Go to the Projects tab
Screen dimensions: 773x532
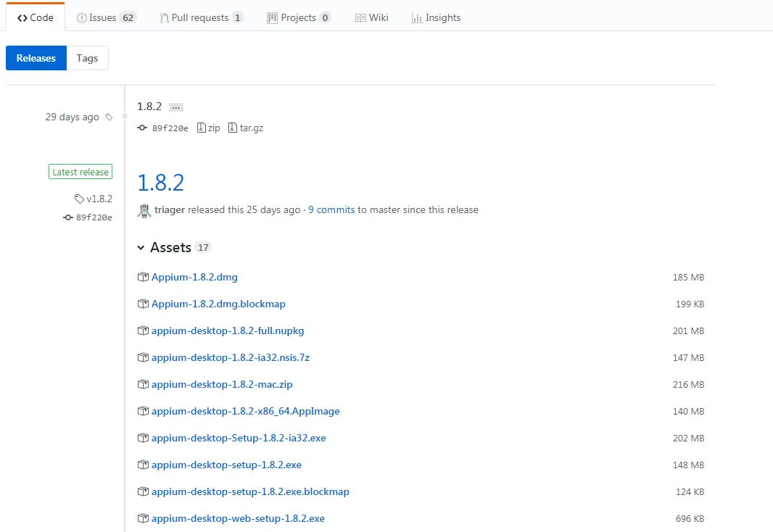click(298, 17)
